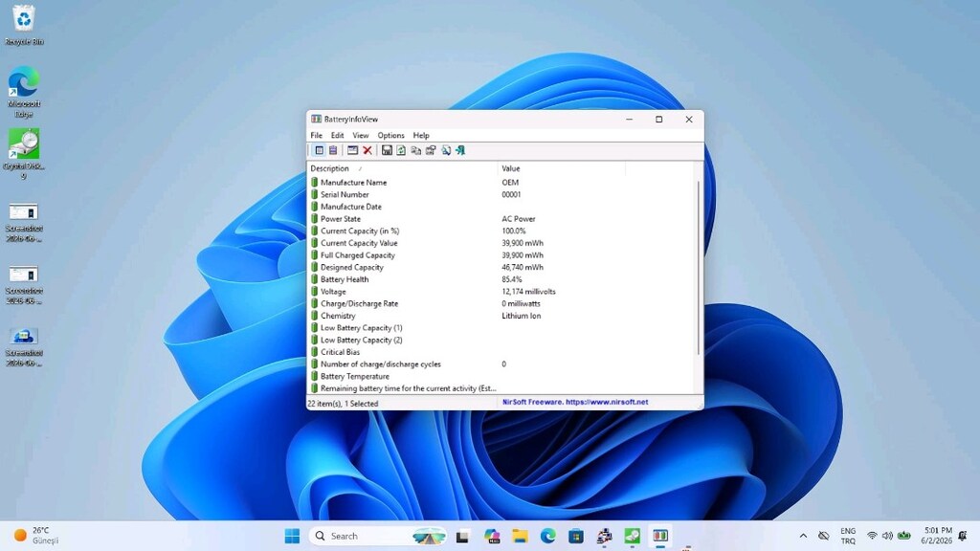980x551 pixels.
Task: Open Copilot from the taskbar
Action: 492,536
